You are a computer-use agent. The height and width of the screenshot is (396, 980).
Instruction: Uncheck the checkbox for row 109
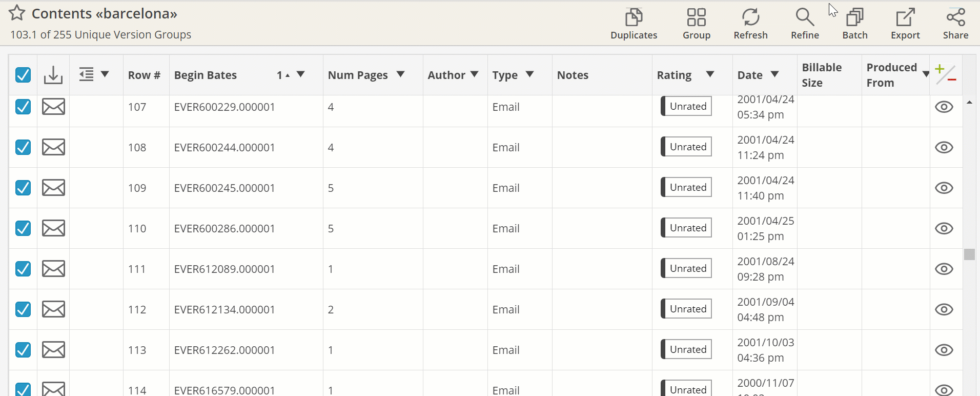click(23, 188)
